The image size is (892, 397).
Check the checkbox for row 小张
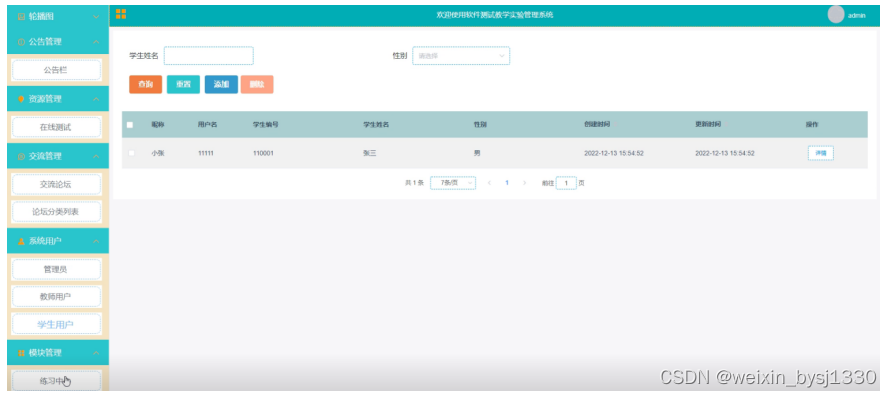coord(131,153)
